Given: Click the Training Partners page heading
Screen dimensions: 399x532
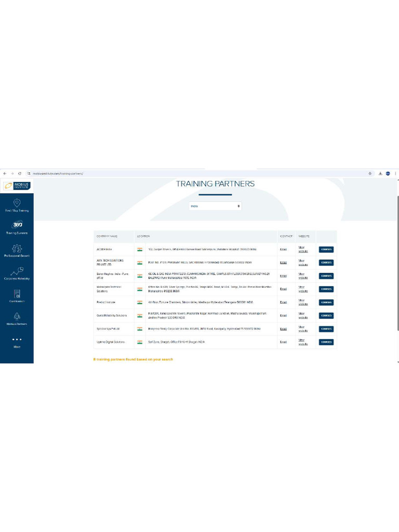Looking at the screenshot, I should (215, 183).
